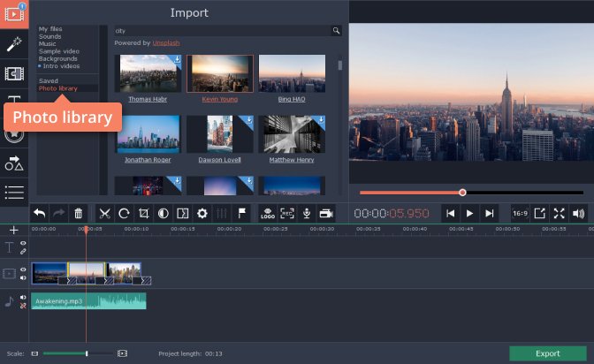
Task: Open Matthew Henry author link
Action: 292,160
